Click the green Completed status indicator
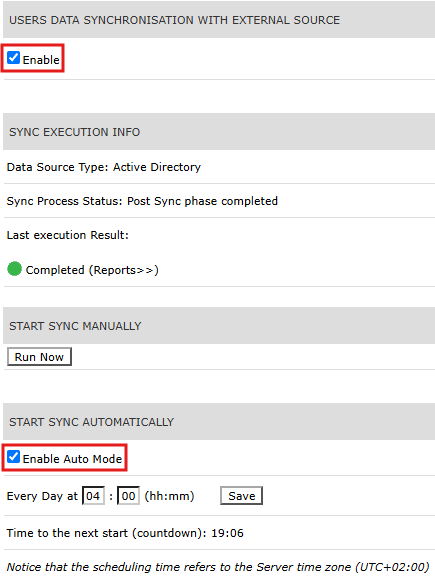This screenshot has height=579, width=435. [14, 269]
